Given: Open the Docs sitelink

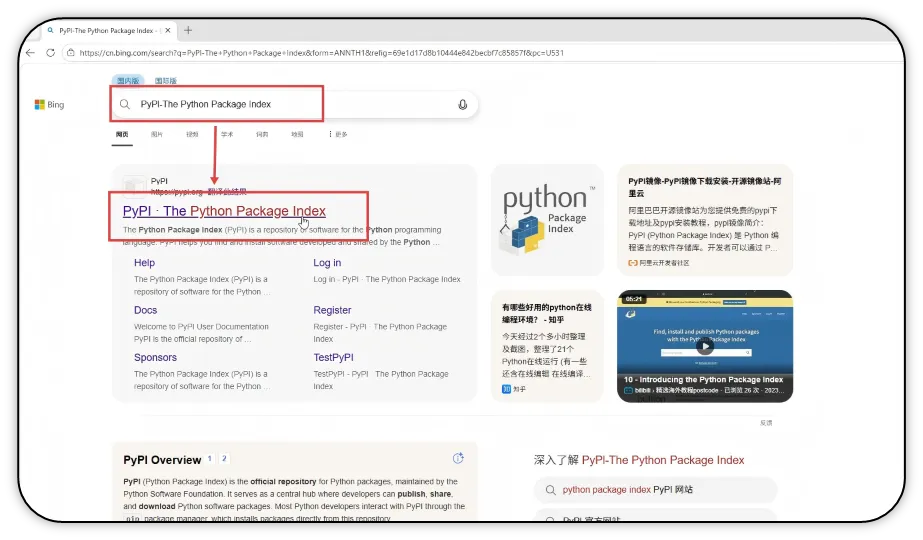Looking at the screenshot, I should pos(145,310).
